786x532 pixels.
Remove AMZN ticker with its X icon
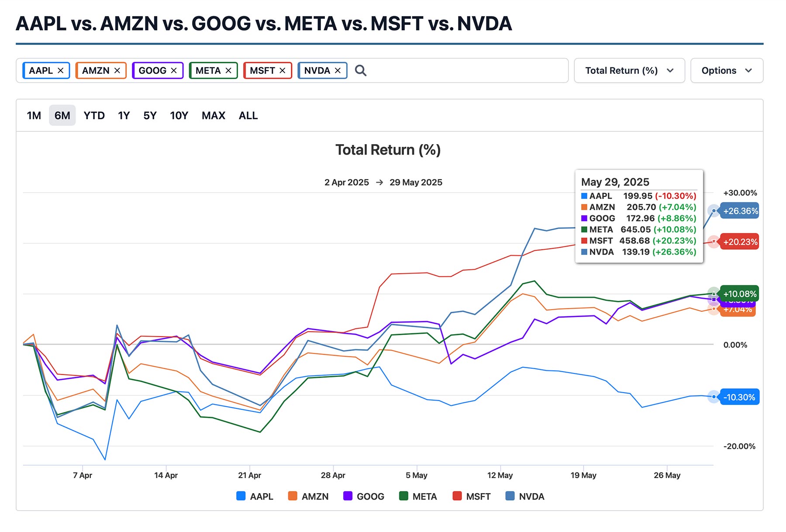pos(117,70)
